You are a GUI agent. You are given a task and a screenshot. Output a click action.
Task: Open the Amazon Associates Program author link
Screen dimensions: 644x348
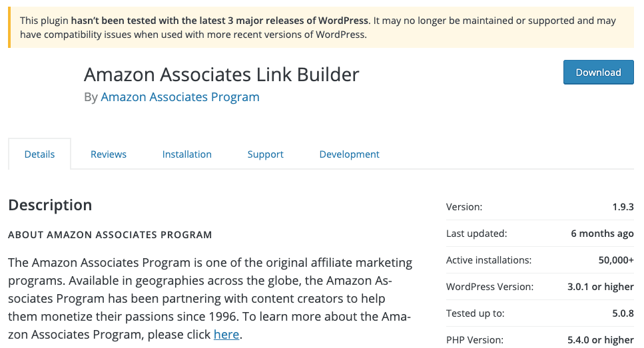pyautogui.click(x=180, y=97)
